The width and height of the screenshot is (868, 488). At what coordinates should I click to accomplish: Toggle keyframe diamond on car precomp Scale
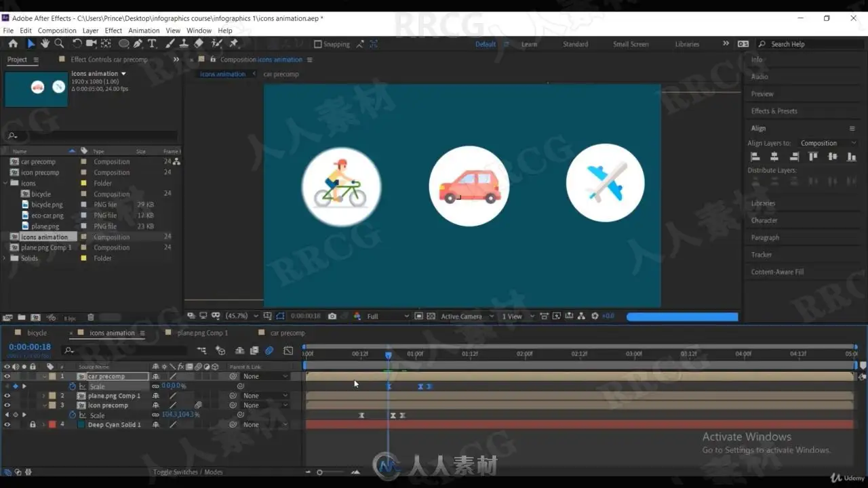click(16, 386)
